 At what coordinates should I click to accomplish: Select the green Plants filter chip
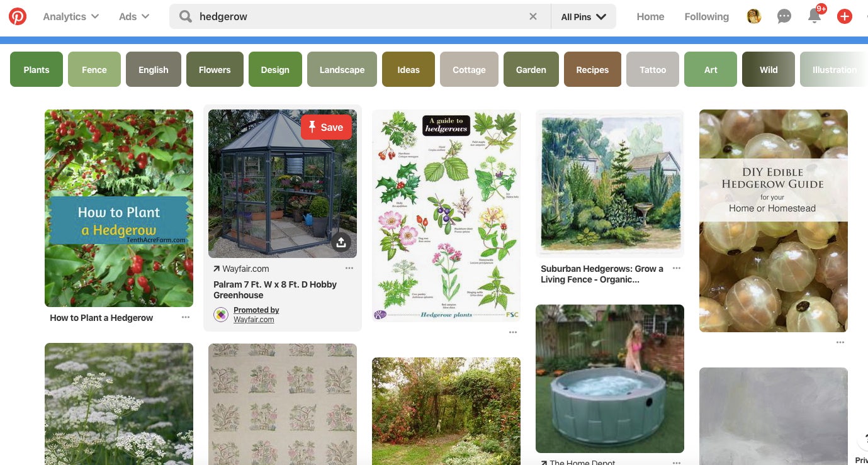(x=37, y=70)
